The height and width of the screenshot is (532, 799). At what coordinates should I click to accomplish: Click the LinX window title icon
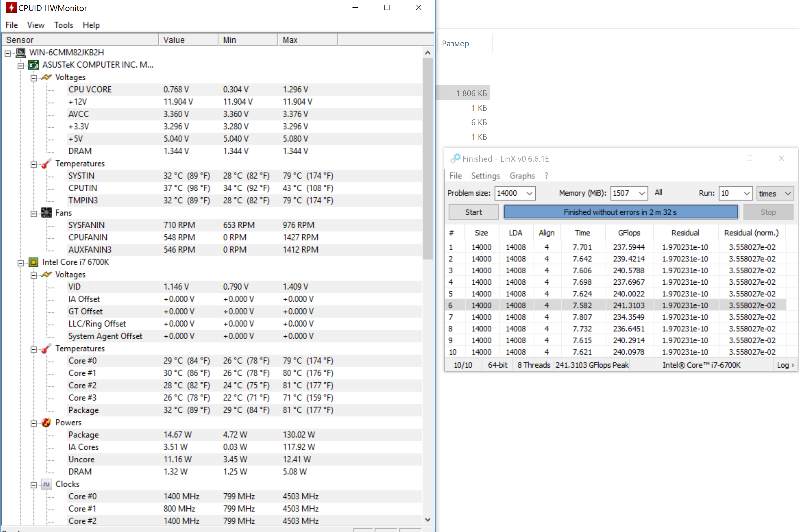point(455,158)
